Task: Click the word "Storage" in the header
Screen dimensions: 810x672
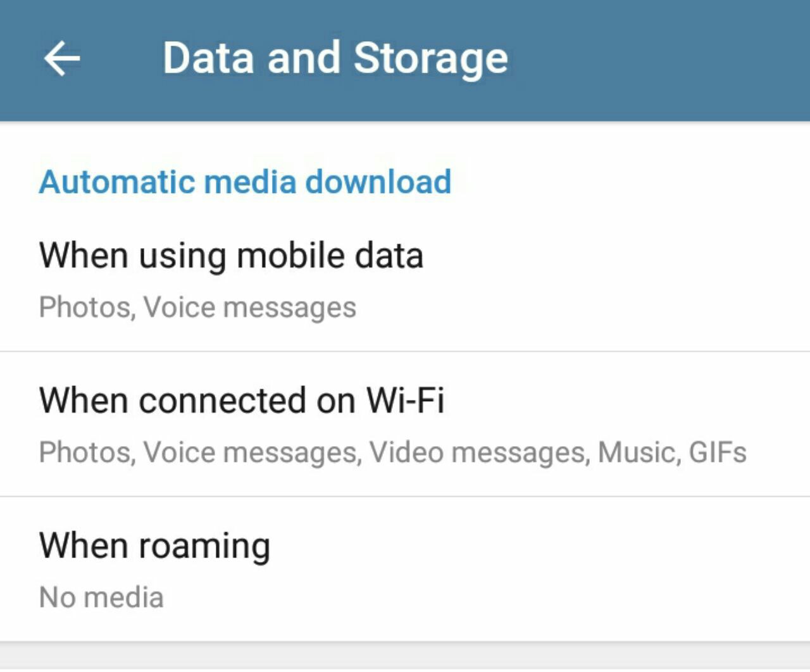Action: pyautogui.click(x=430, y=59)
